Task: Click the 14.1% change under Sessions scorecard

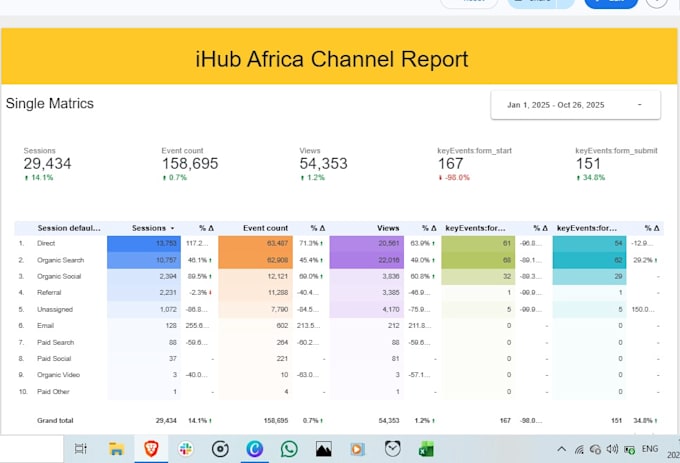Action: click(39, 177)
